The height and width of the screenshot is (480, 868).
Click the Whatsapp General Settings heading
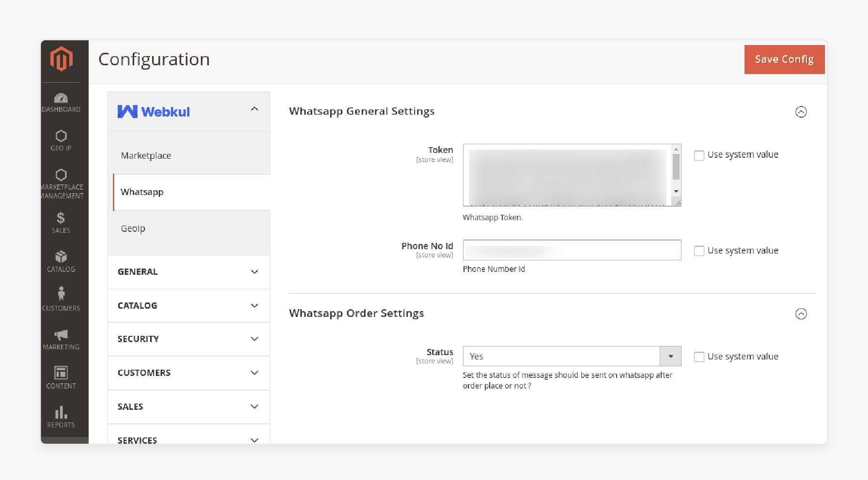pos(362,111)
